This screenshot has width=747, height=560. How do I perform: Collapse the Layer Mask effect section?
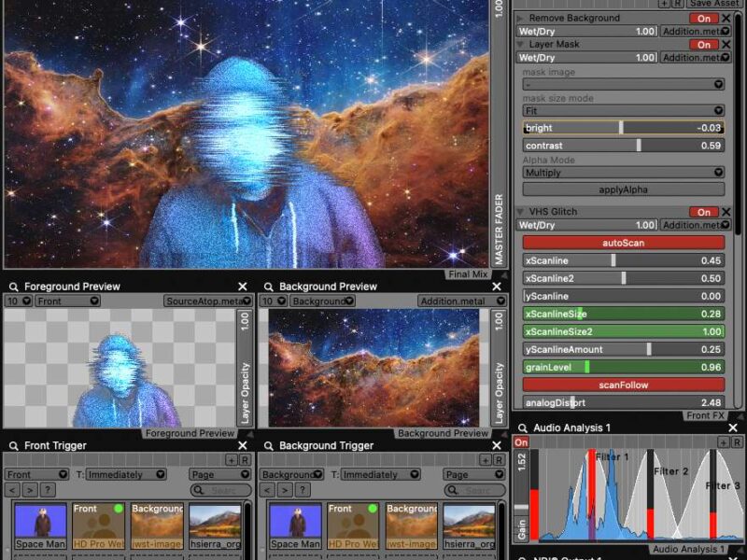click(x=520, y=44)
